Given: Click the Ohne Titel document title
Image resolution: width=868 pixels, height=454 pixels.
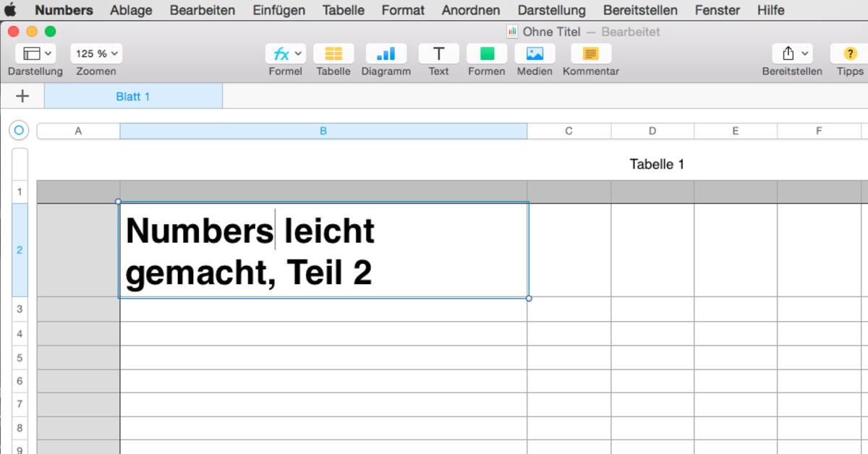Looking at the screenshot, I should pyautogui.click(x=550, y=32).
